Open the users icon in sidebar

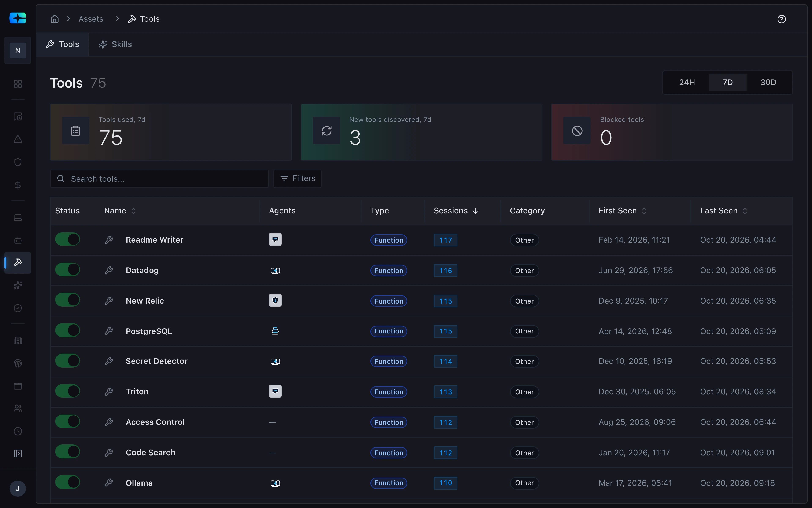pyautogui.click(x=18, y=409)
